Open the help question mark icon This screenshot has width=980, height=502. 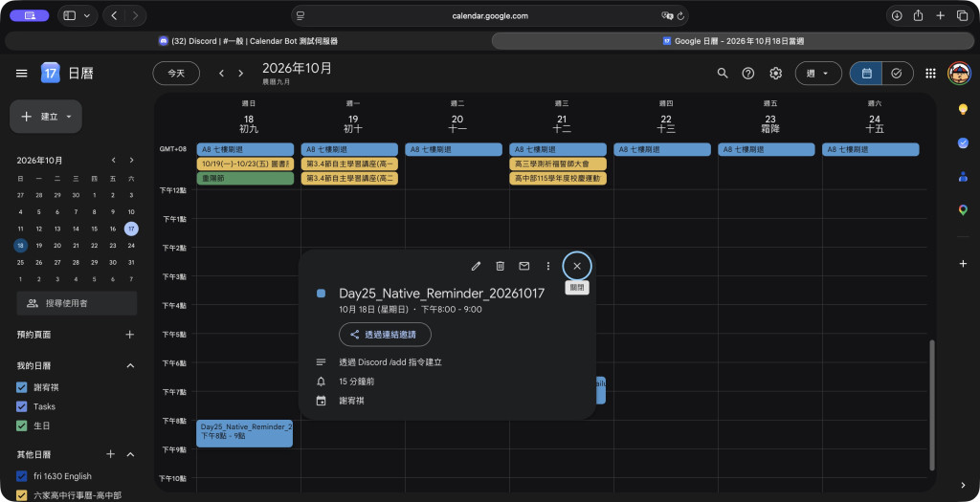pos(748,73)
